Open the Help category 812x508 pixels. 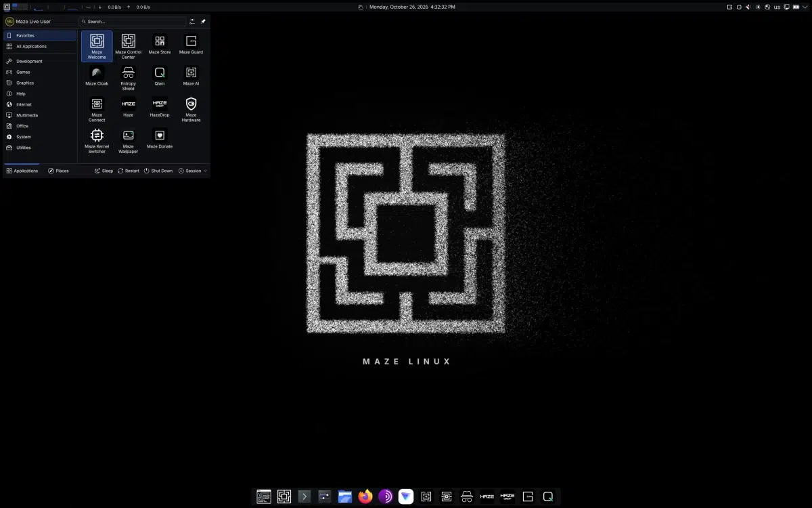(40, 93)
